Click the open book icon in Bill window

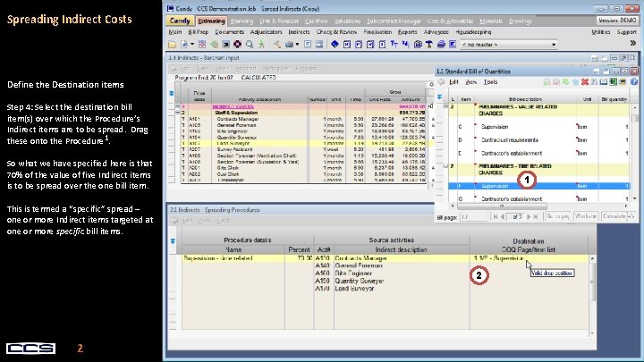[604, 82]
